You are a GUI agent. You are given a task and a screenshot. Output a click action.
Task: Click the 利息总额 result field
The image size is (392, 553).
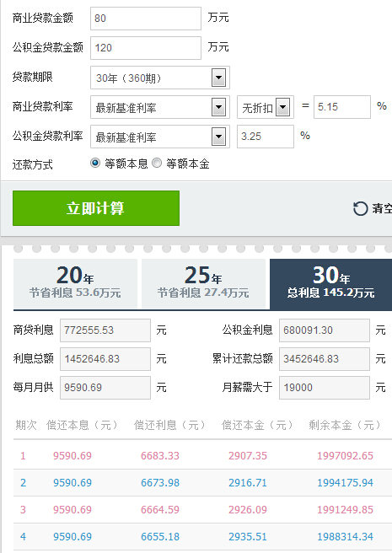pyautogui.click(x=105, y=359)
